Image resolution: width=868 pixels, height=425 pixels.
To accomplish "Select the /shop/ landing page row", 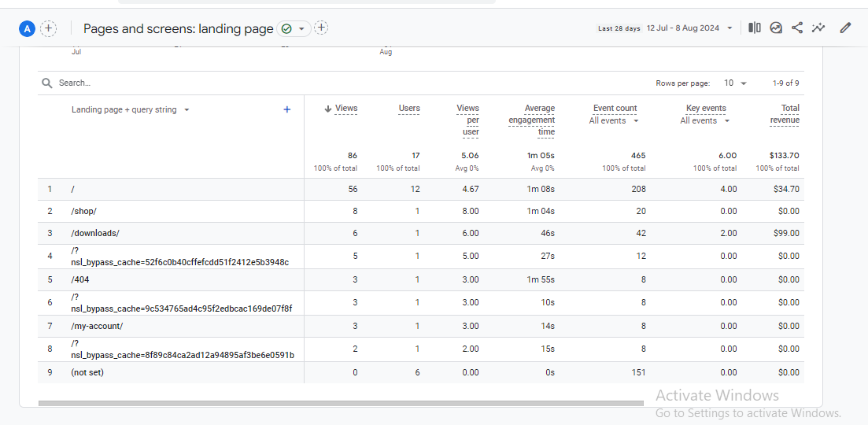I will click(421, 212).
